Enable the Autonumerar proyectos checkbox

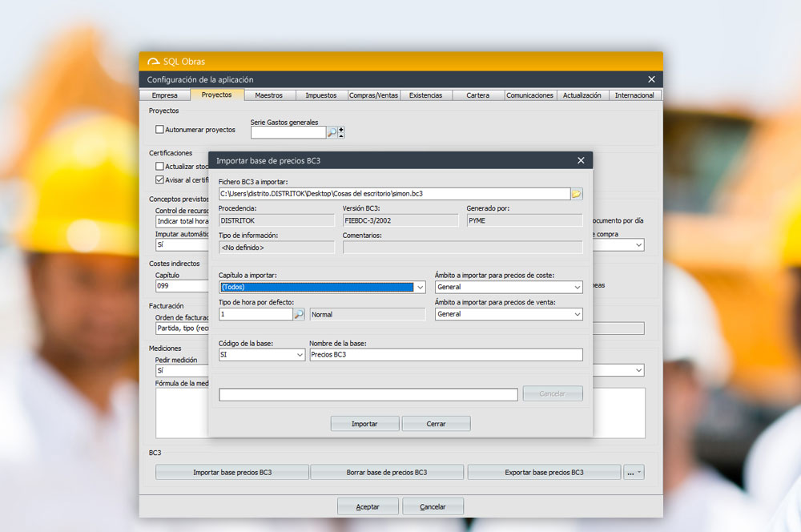(159, 129)
